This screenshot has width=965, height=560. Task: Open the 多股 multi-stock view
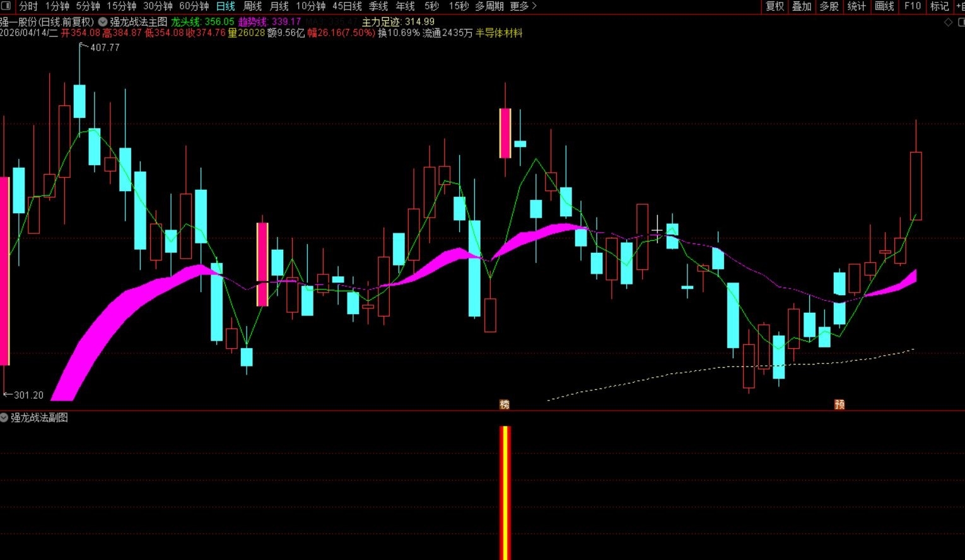(x=829, y=6)
